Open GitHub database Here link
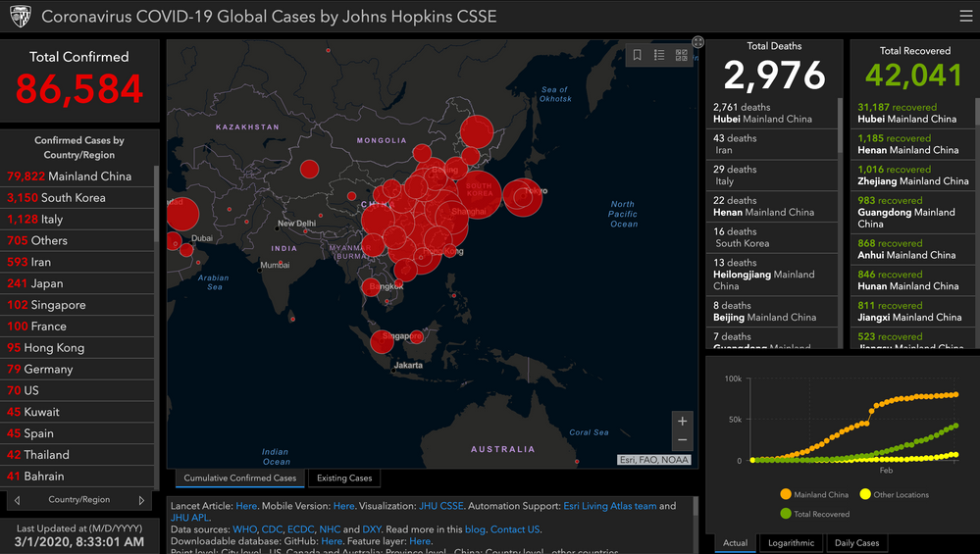Image resolution: width=980 pixels, height=554 pixels. pyautogui.click(x=332, y=541)
